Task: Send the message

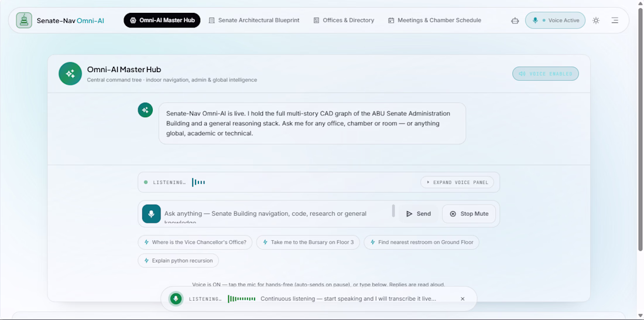Action: 419,214
